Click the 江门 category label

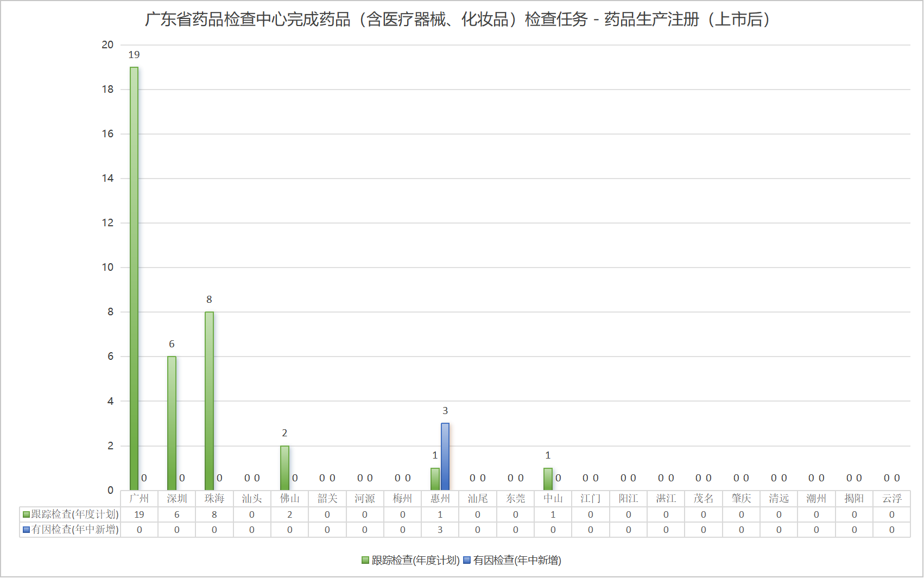591,498
